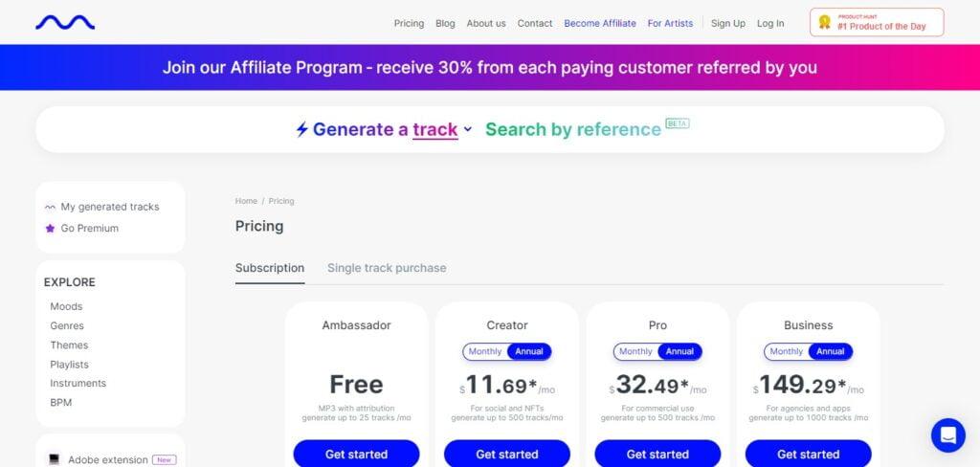Click 'For commercial use' description text
The height and width of the screenshot is (467, 980).
pyautogui.click(x=657, y=409)
